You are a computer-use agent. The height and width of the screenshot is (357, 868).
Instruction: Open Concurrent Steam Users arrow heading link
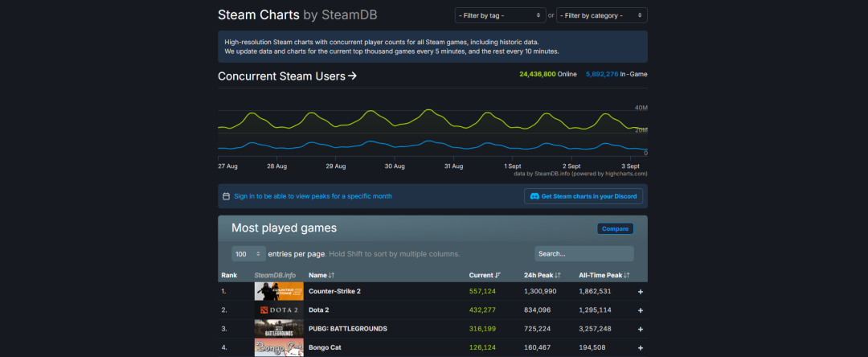point(287,76)
